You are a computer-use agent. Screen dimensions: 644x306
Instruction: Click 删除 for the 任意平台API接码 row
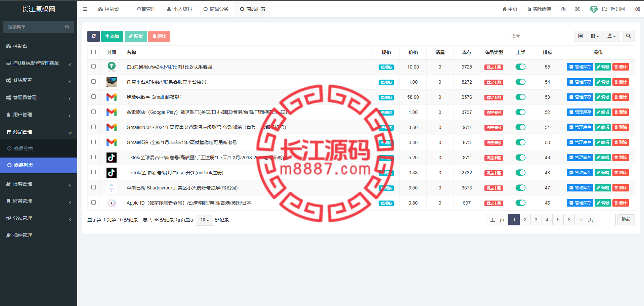(620, 82)
